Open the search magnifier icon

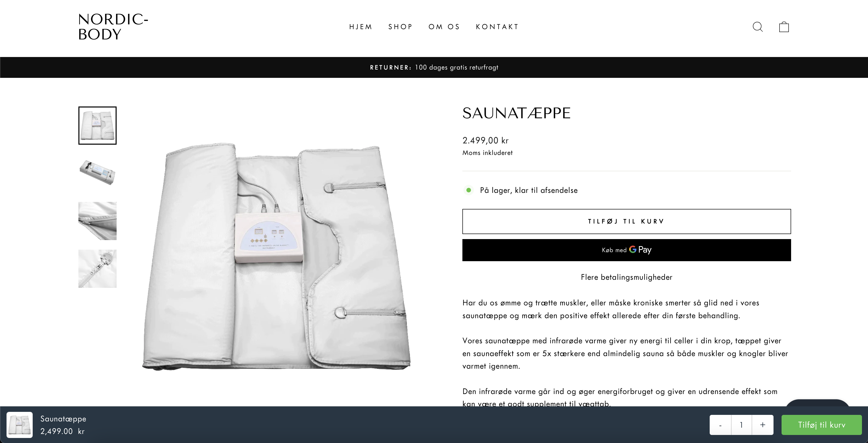click(x=757, y=27)
